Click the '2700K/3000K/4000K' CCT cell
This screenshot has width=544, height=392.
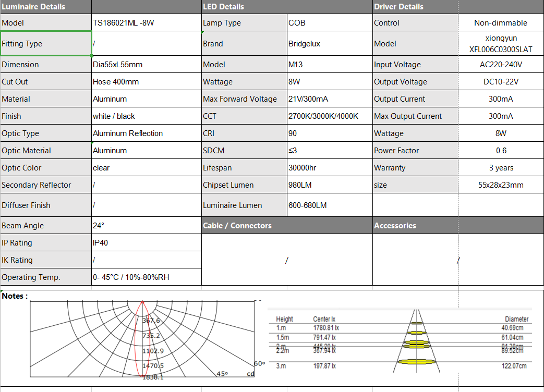[330, 116]
